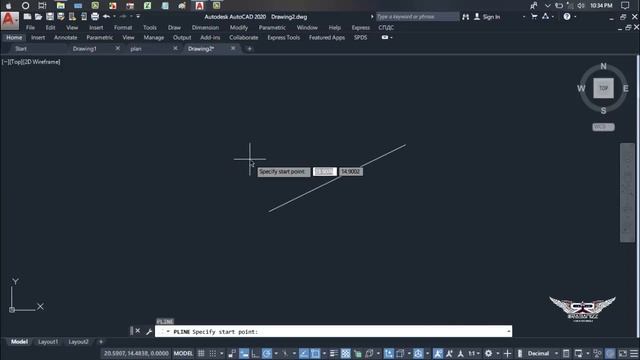640x360 pixels.
Task: Click the Undo arrow icon
Action: pos(107,17)
